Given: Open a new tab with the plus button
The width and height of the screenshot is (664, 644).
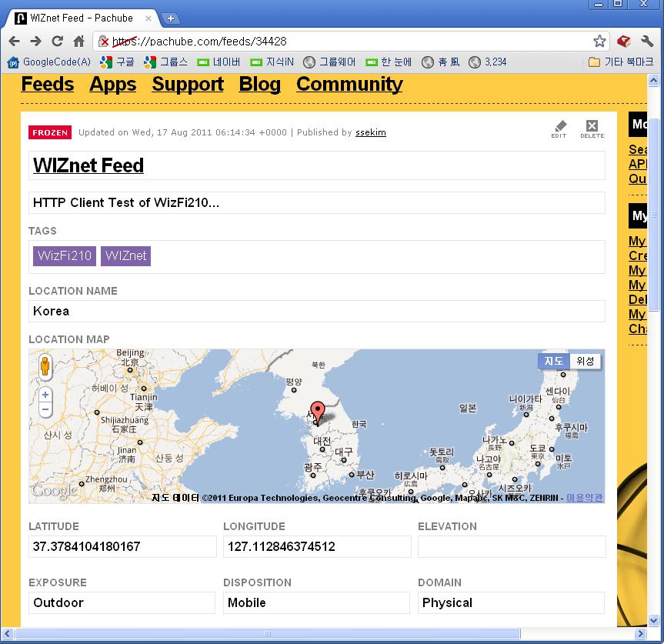Looking at the screenshot, I should click(x=171, y=18).
